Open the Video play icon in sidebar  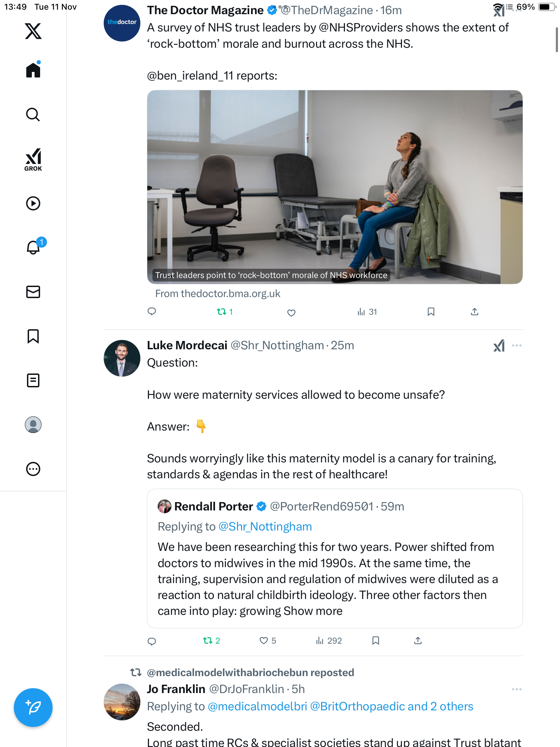pyautogui.click(x=33, y=203)
